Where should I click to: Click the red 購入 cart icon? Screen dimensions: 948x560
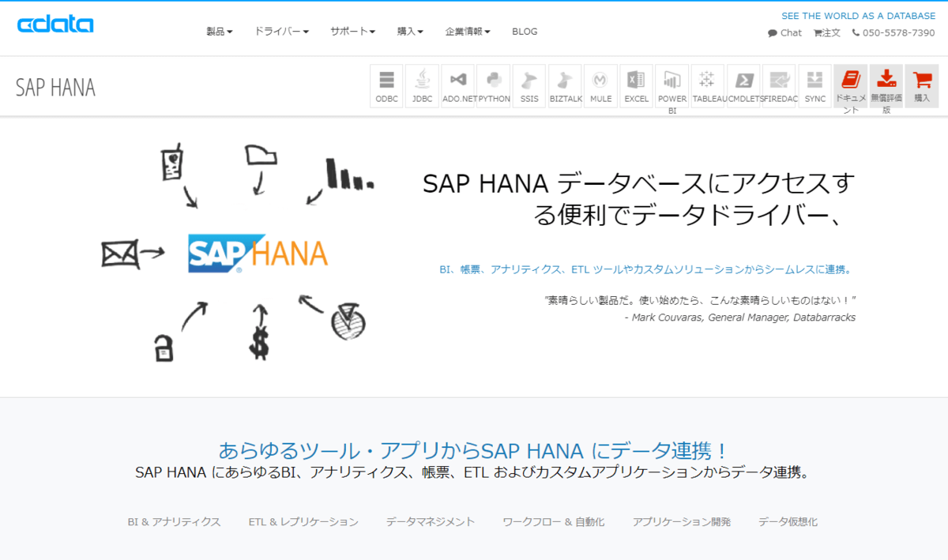tap(922, 86)
